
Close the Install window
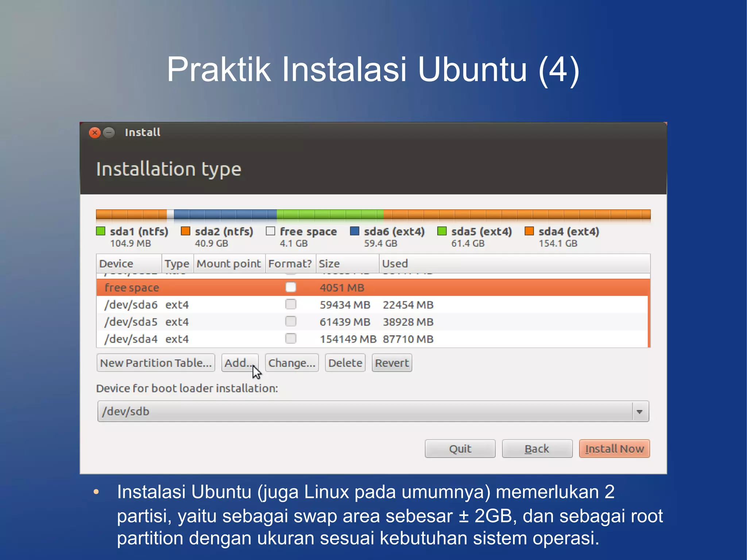tap(94, 132)
